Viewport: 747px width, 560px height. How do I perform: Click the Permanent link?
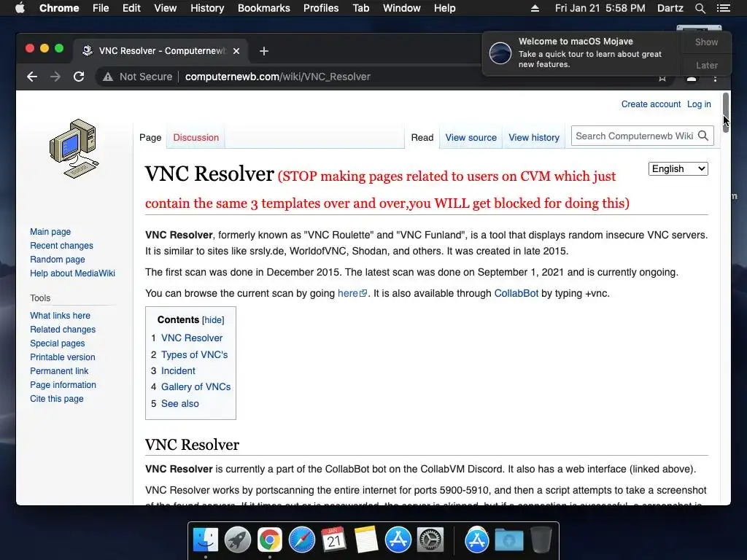click(59, 371)
